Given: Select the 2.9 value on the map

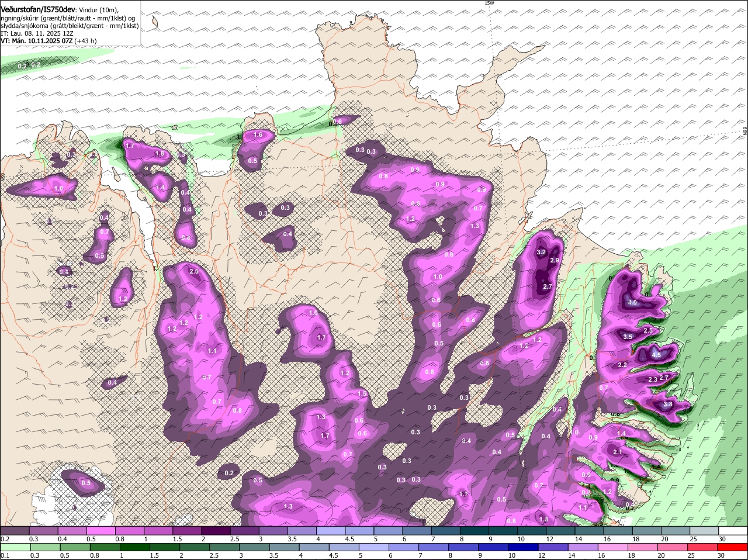Looking at the screenshot, I should [x=555, y=260].
